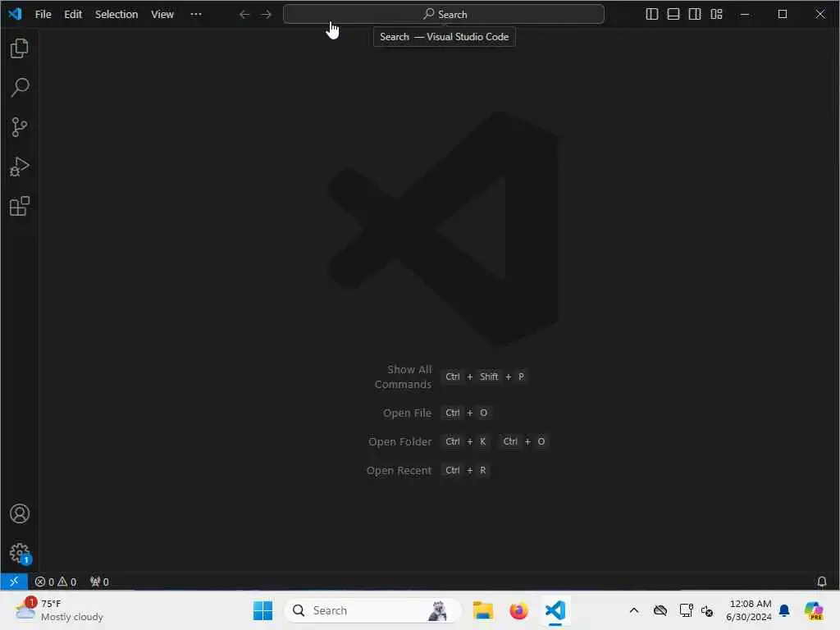Screen dimensions: 840x630
Task: Click the Ctrl O shortcut next to Open File
Action: (466, 413)
